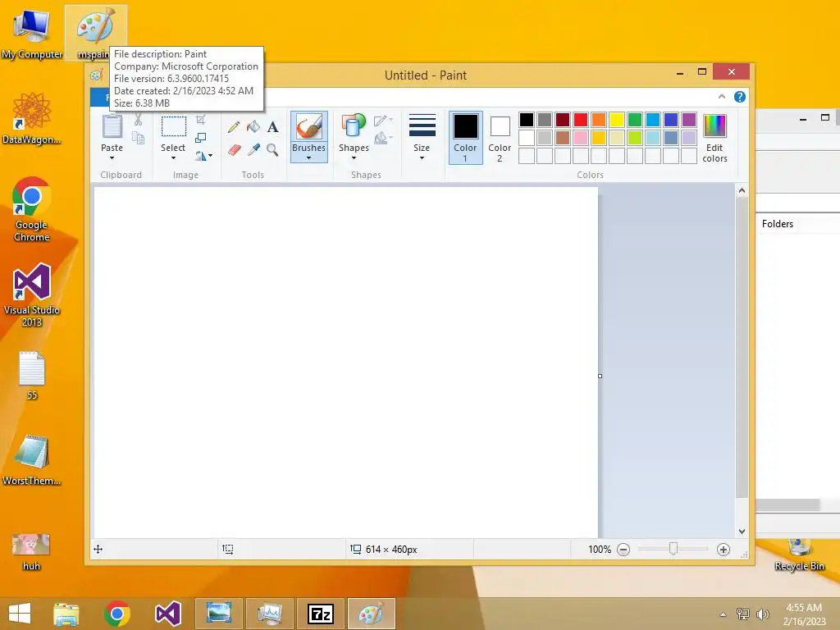
Task: Choose the rectangular Select tool
Action: point(174,126)
